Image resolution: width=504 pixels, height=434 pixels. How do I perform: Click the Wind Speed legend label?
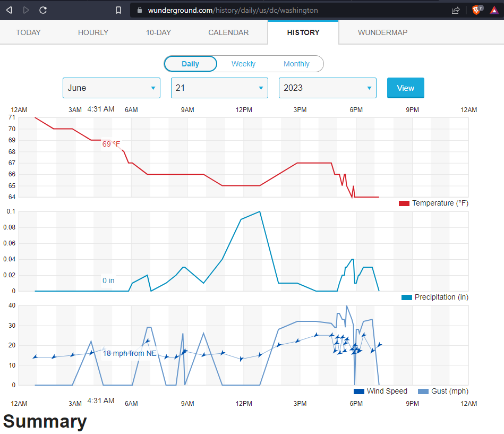(387, 391)
